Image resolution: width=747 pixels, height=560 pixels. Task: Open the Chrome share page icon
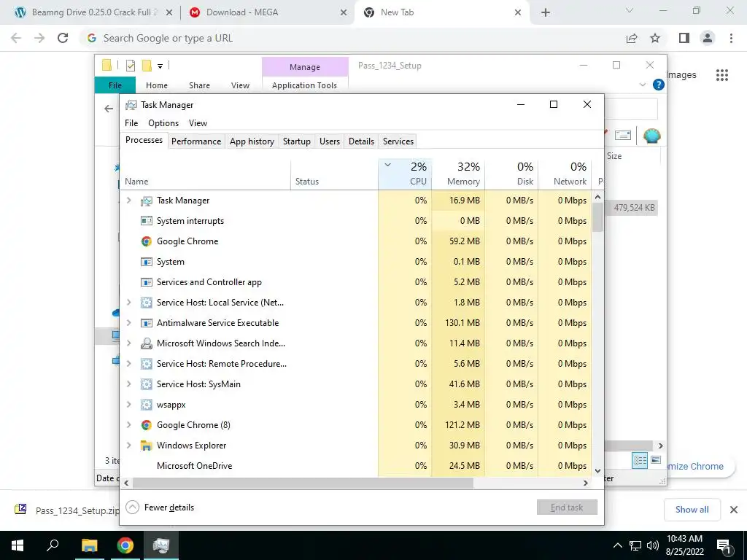[x=632, y=38]
